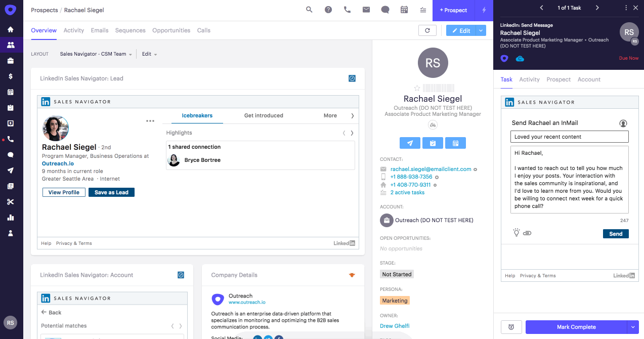Click the Prospects breadcrumb link

(45, 10)
